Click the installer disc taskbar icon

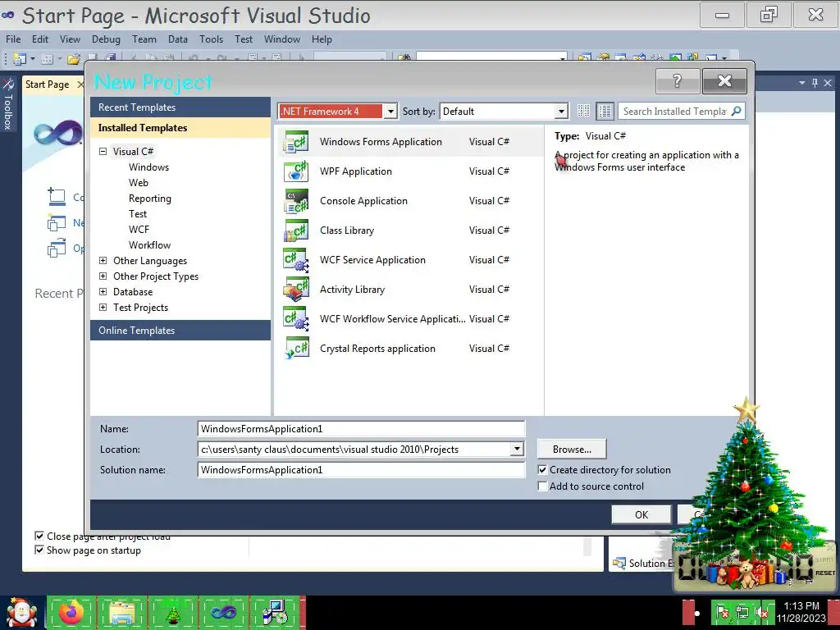tap(274, 612)
